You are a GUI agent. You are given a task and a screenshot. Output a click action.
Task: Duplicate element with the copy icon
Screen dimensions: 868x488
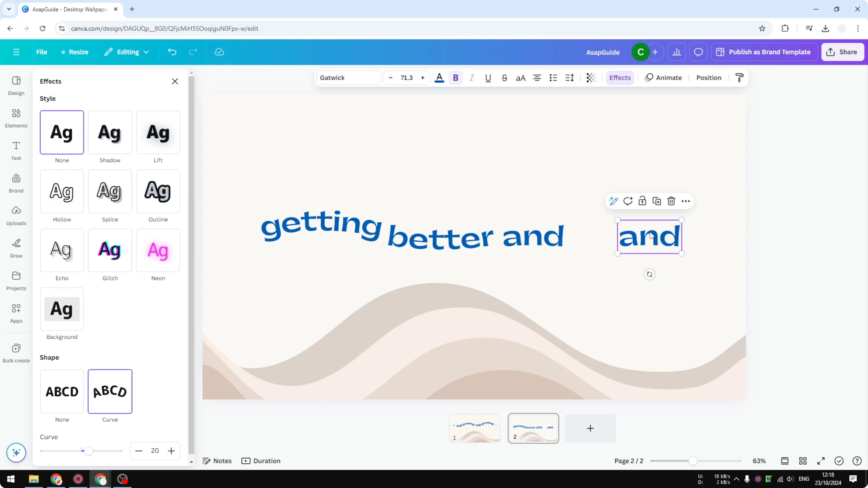(x=656, y=201)
